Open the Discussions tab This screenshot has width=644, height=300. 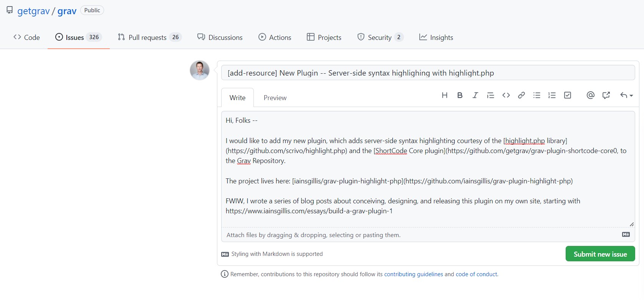coord(220,37)
